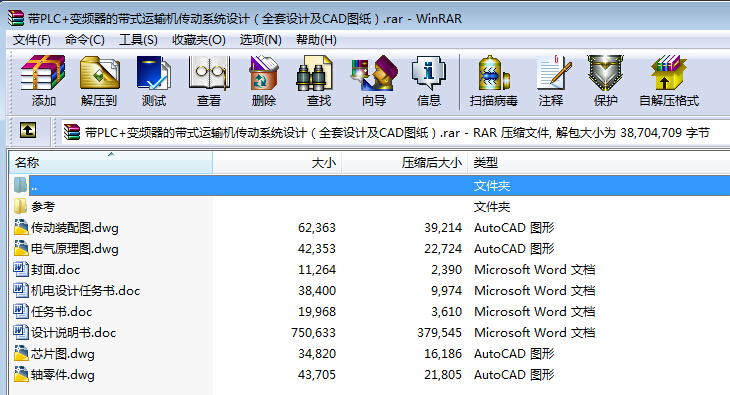Sort by 大小 column header
Image resolution: width=730 pixels, height=395 pixels.
tap(277, 163)
